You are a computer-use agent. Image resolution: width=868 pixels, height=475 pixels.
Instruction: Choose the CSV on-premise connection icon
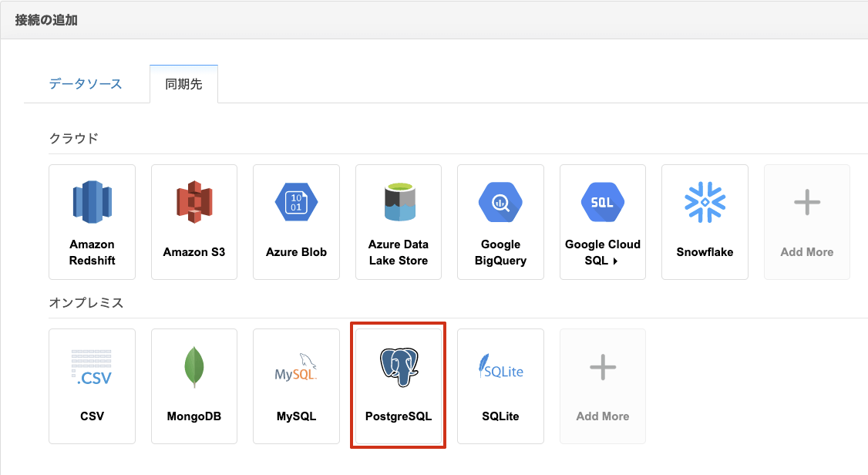92,368
